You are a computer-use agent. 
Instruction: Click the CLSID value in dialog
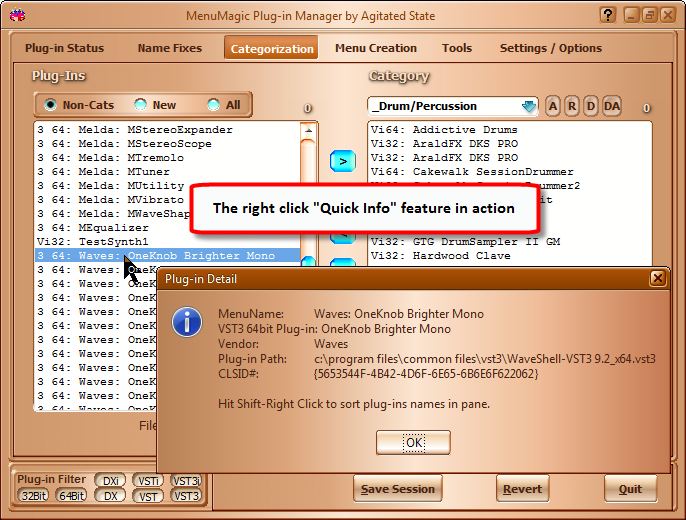[x=426, y=374]
